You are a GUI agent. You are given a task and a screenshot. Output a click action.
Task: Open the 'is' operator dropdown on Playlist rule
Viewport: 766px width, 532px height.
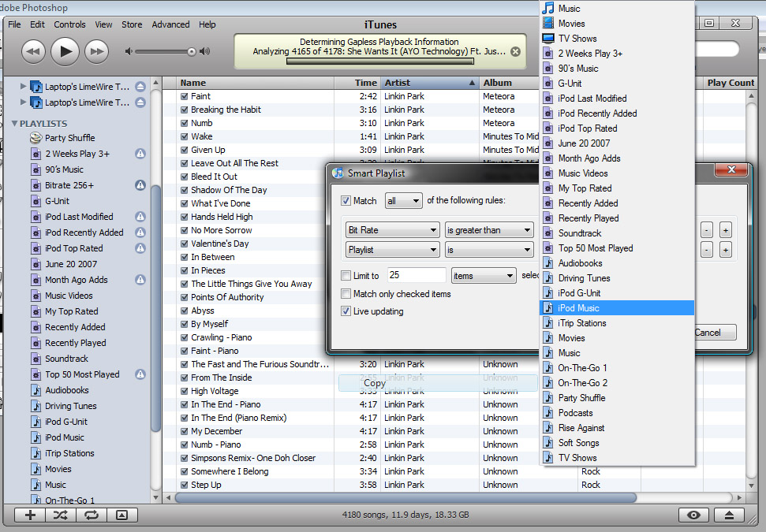(489, 250)
